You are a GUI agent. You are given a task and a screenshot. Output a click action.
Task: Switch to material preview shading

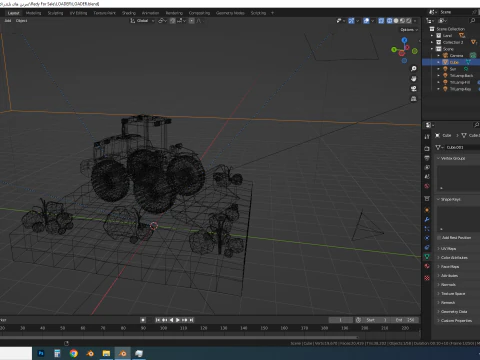[x=402, y=21]
